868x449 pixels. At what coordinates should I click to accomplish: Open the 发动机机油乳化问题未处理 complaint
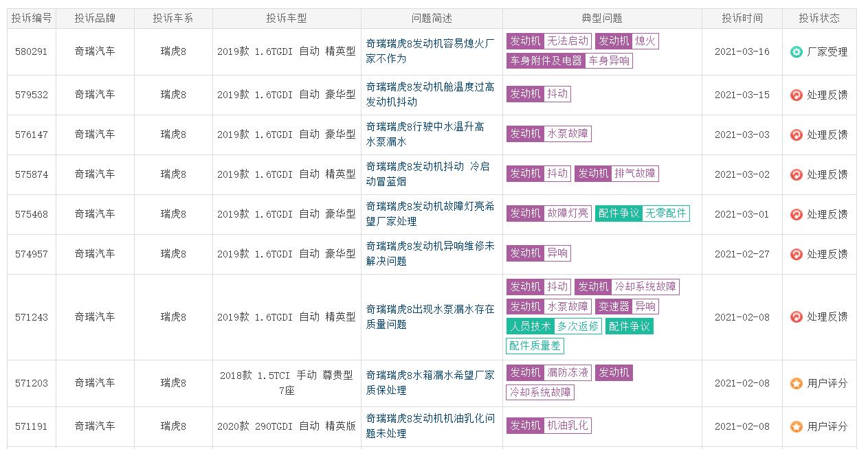[x=430, y=426]
